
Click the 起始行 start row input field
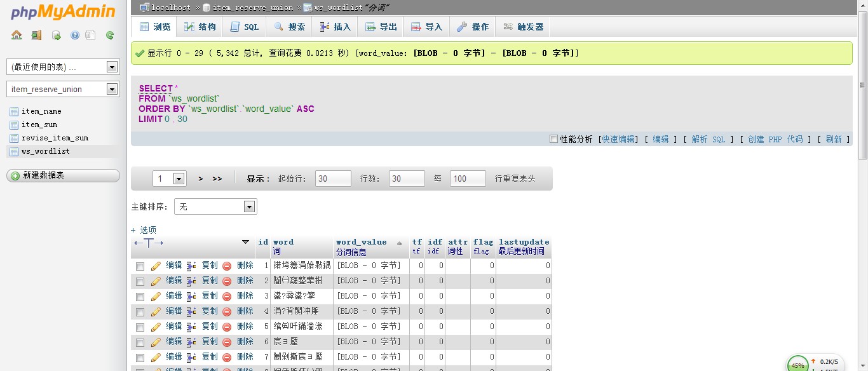point(333,179)
